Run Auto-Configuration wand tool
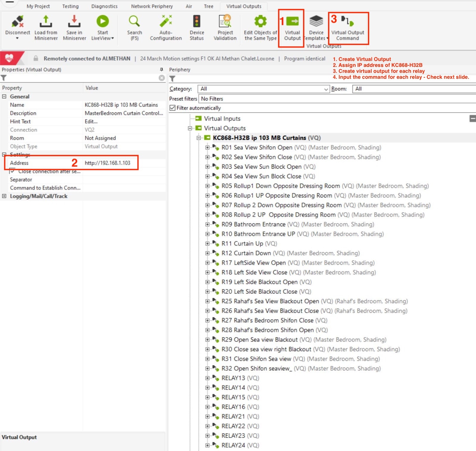476x451 pixels. point(166,22)
